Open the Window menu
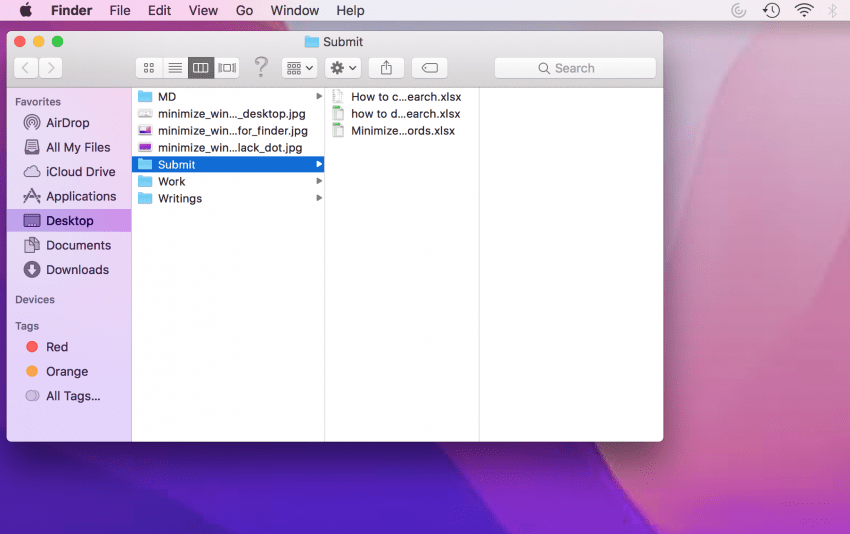 (x=295, y=10)
